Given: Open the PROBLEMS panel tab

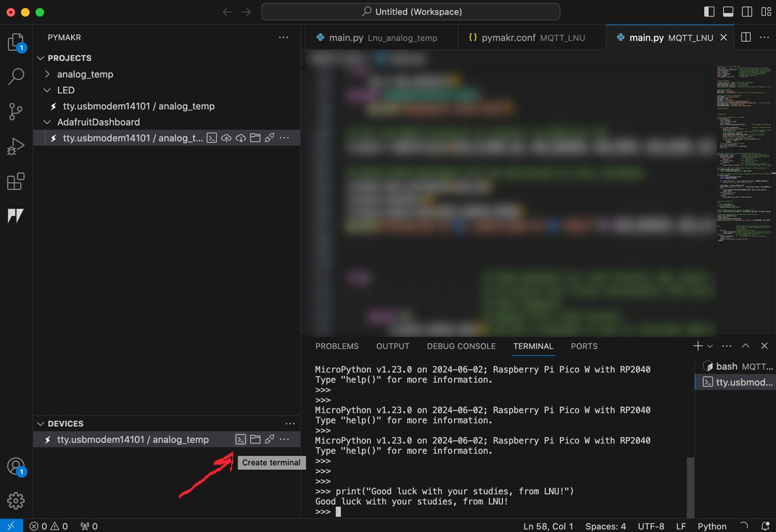Looking at the screenshot, I should tap(337, 346).
